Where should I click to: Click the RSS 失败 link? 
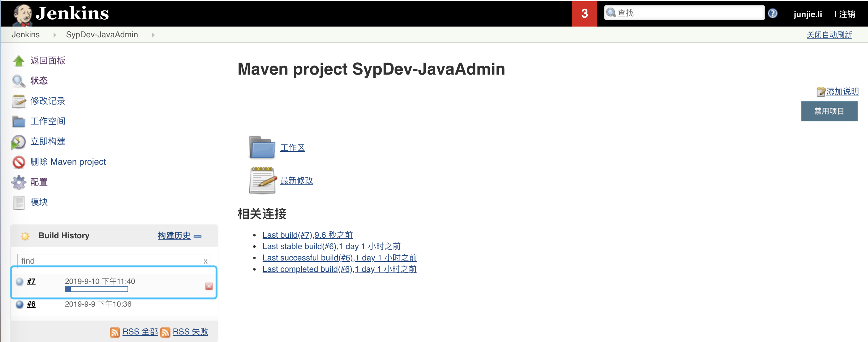190,332
